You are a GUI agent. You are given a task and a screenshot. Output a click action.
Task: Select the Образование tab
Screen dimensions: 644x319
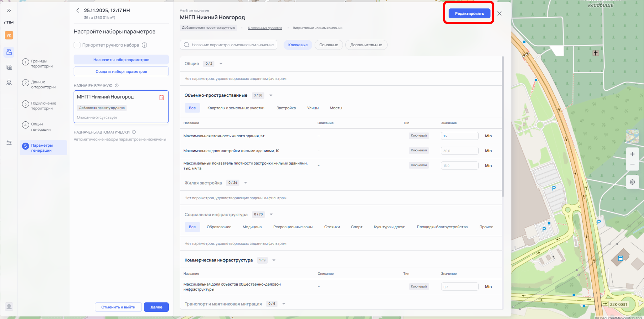pyautogui.click(x=219, y=227)
